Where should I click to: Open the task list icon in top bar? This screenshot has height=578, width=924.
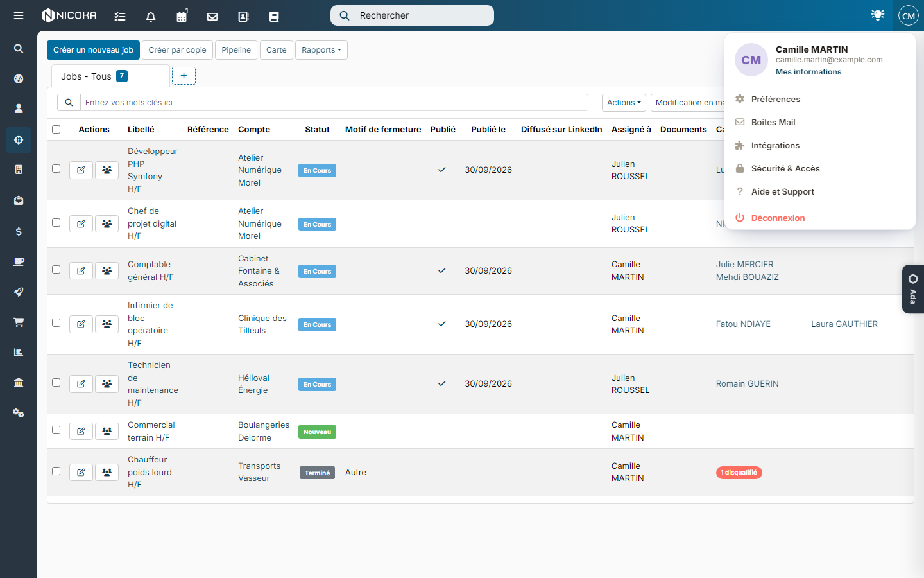point(120,16)
